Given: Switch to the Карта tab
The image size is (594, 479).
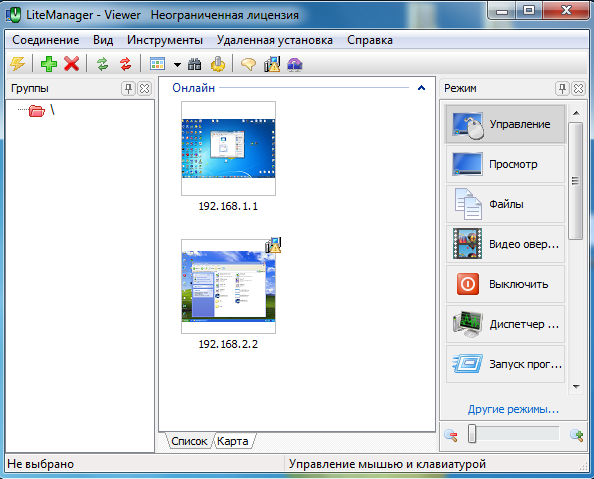Looking at the screenshot, I should point(233,441).
